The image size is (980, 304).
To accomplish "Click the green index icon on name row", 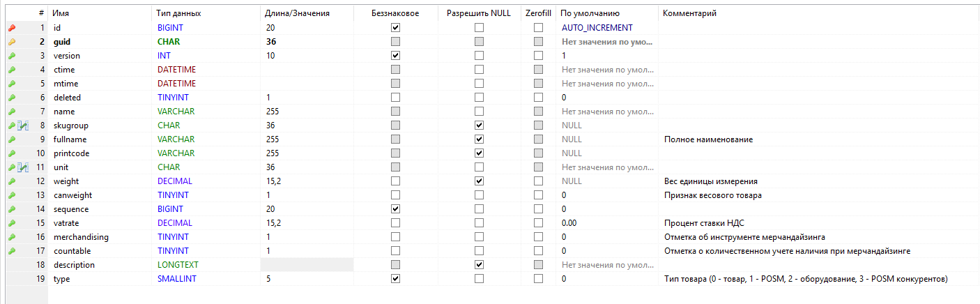I will click(11, 112).
